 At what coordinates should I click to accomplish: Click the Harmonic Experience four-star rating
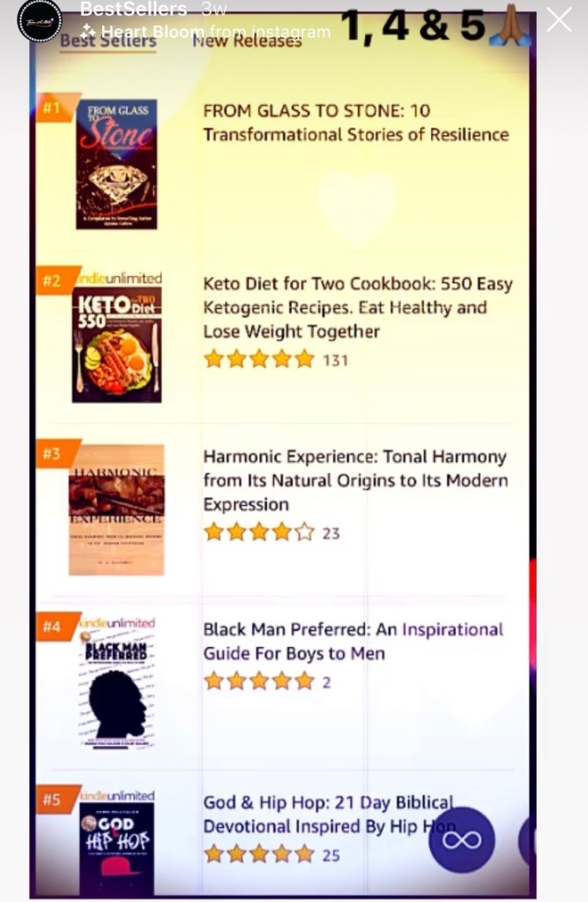tap(258, 532)
